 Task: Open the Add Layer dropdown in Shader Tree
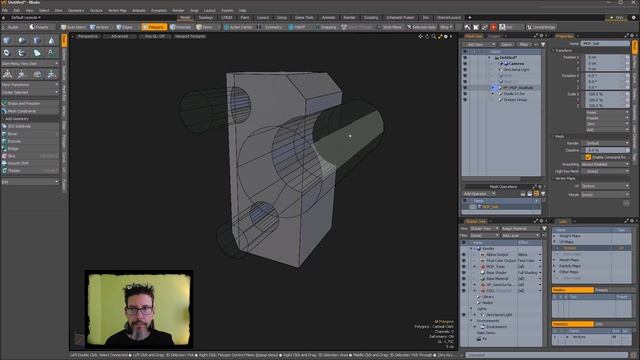coord(520,236)
